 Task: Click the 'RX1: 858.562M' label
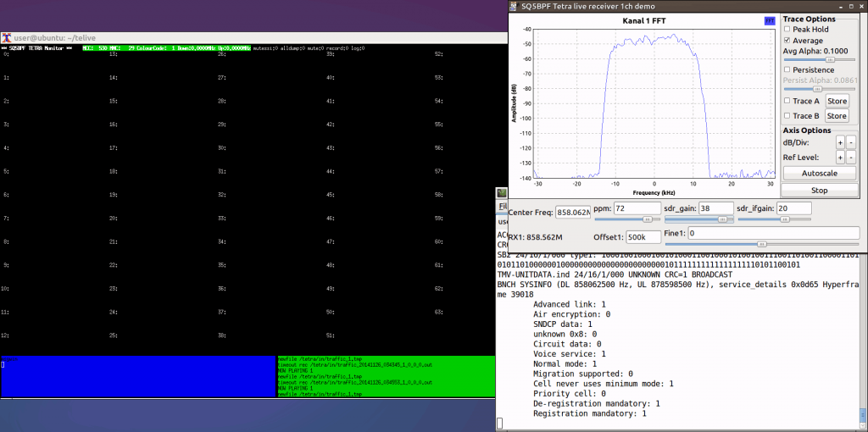coord(536,237)
